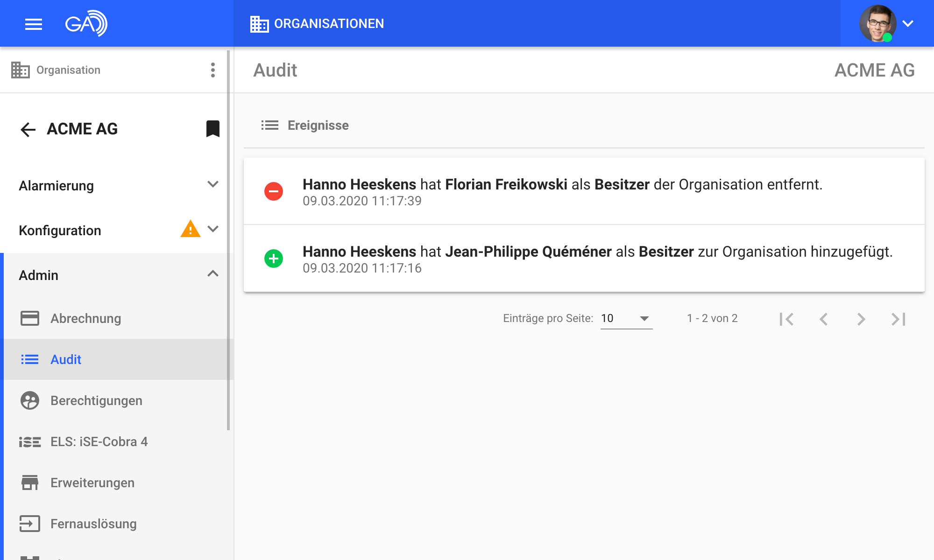This screenshot has width=934, height=560.
Task: Open the entries per page dropdown
Action: tap(626, 319)
